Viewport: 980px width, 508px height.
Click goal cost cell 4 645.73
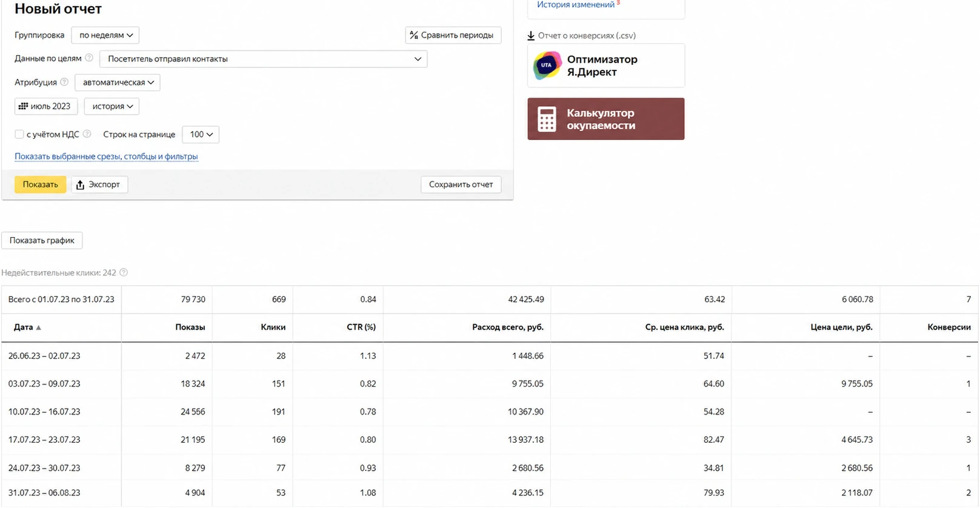[857, 439]
